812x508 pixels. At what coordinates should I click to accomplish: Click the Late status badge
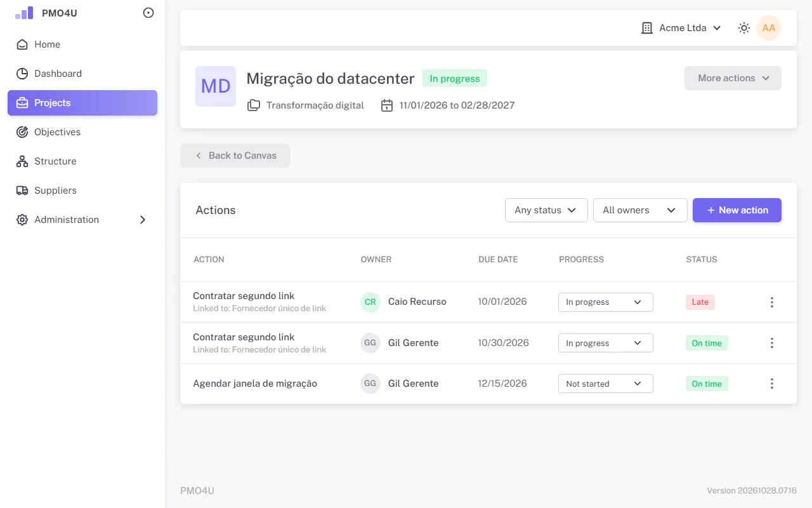pyautogui.click(x=700, y=302)
